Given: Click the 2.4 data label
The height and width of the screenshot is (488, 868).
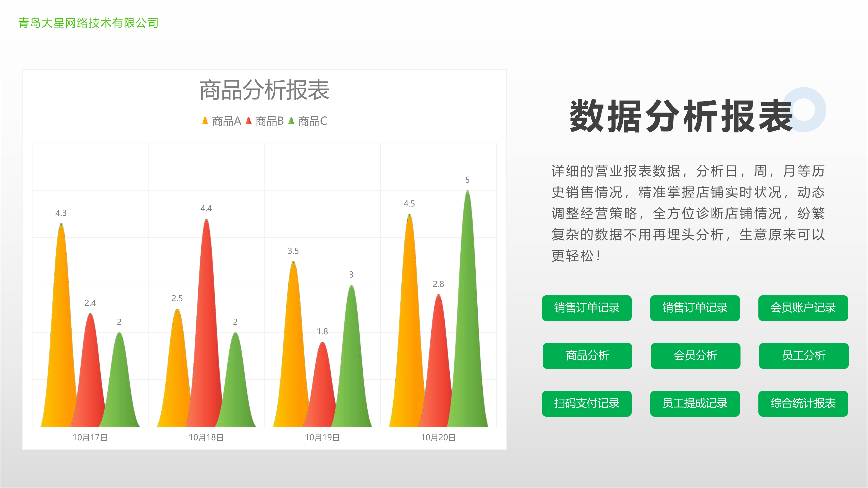Looking at the screenshot, I should pos(90,303).
